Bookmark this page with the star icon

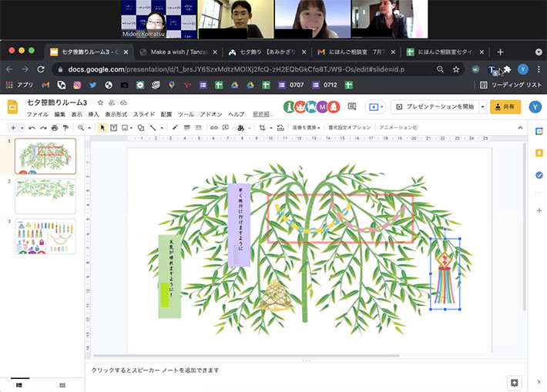click(x=456, y=69)
